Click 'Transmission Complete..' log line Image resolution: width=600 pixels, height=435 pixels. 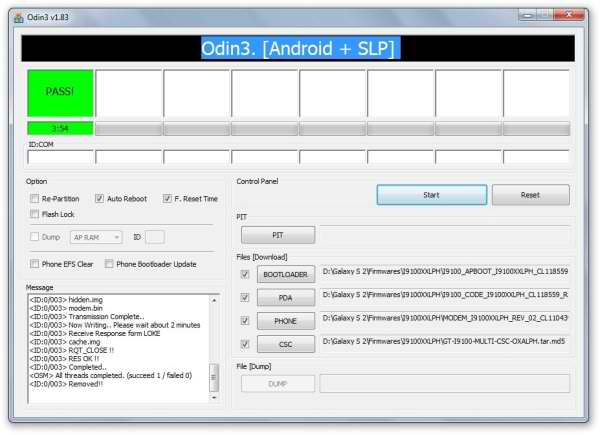(87, 317)
